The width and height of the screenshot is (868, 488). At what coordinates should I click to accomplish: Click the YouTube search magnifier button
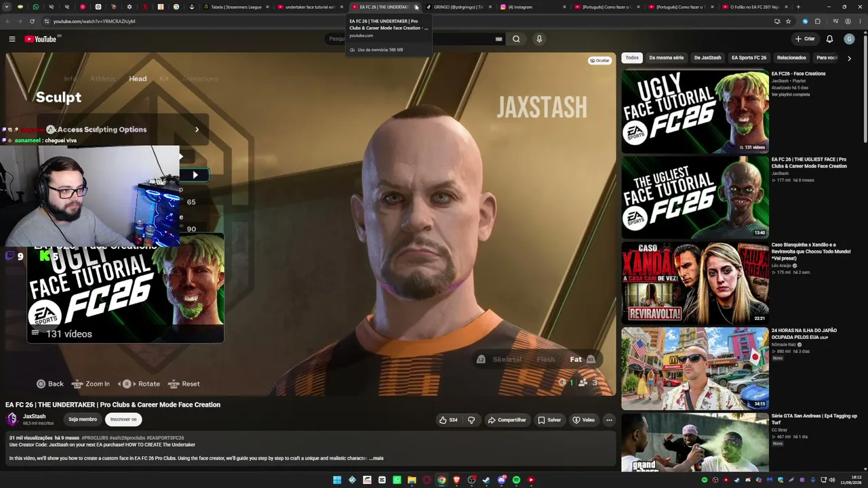tap(516, 39)
